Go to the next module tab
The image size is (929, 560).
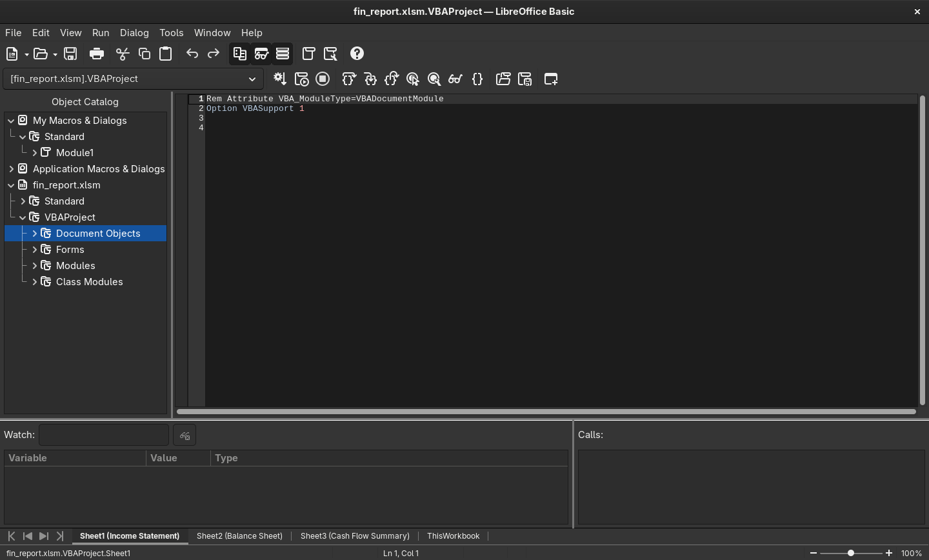(x=44, y=536)
